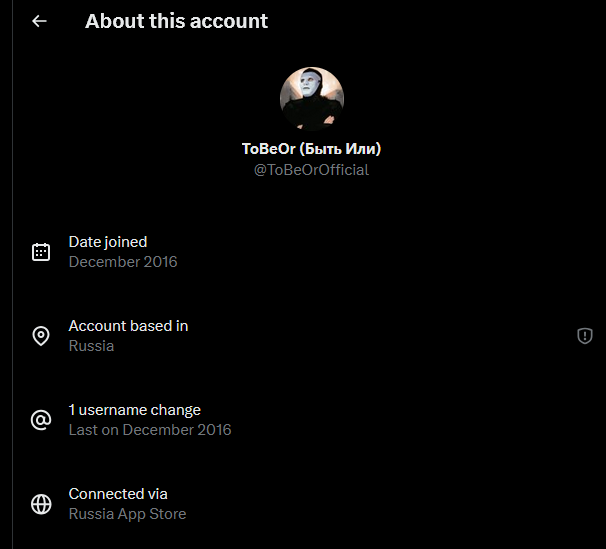Click the "Last on December 2016" text

click(150, 430)
